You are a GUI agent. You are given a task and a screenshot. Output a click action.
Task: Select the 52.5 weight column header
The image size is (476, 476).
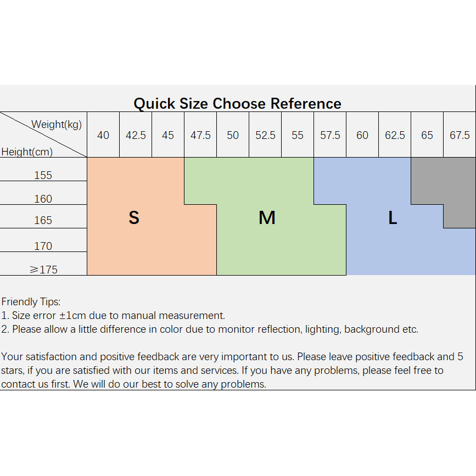pos(265,135)
